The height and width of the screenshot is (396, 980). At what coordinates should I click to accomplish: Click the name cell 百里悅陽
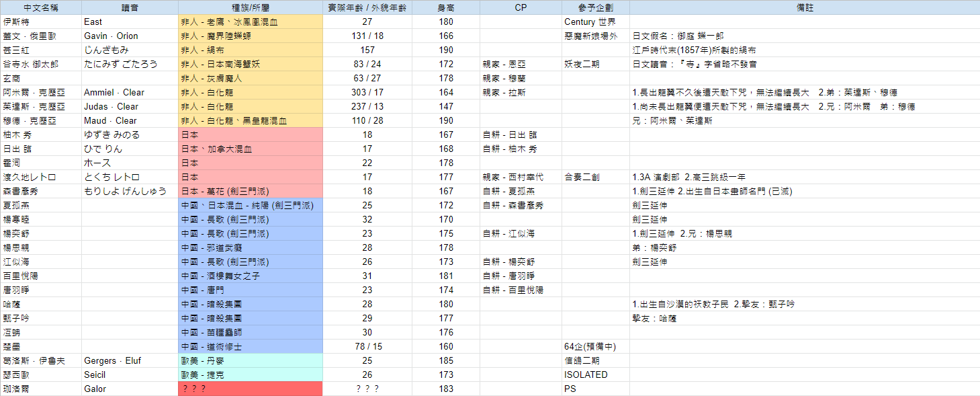coord(41,276)
